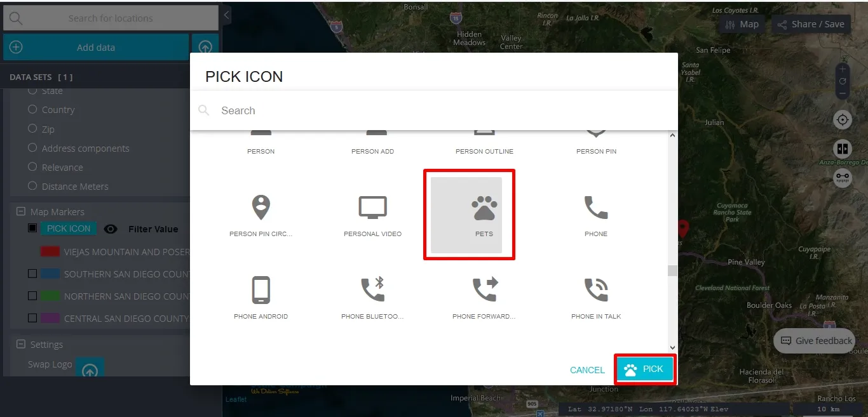Open the Map type menu

(742, 24)
